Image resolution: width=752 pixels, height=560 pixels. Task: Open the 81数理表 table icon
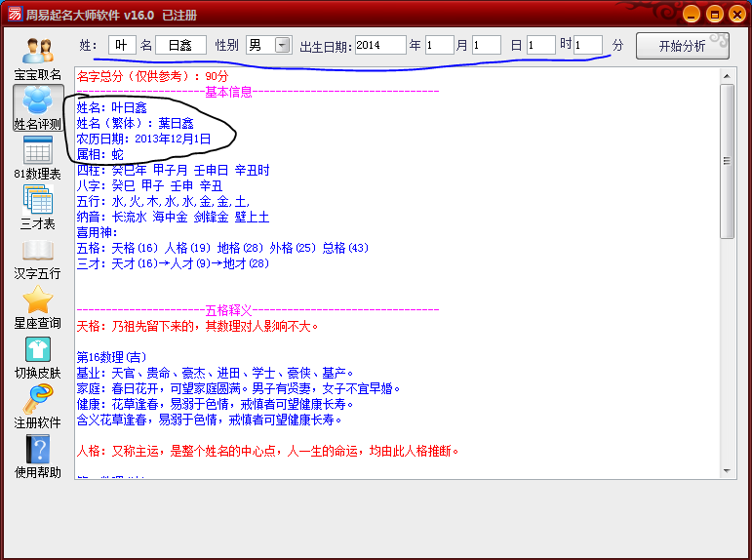[x=38, y=151]
